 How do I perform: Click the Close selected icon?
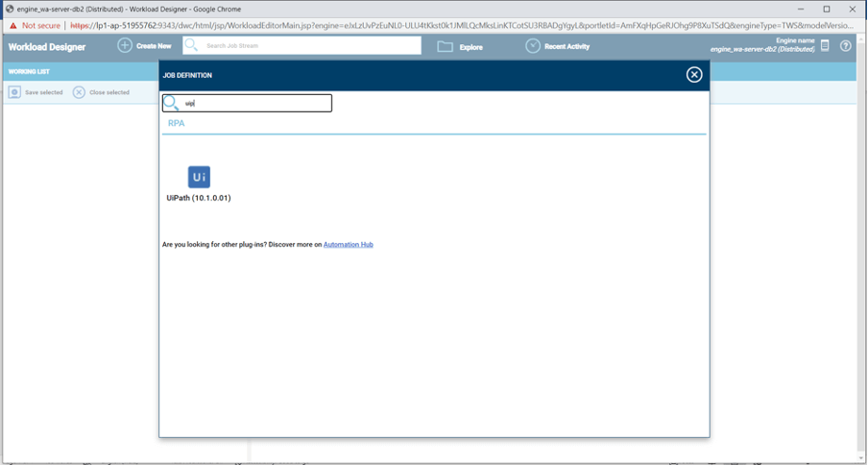(79, 92)
